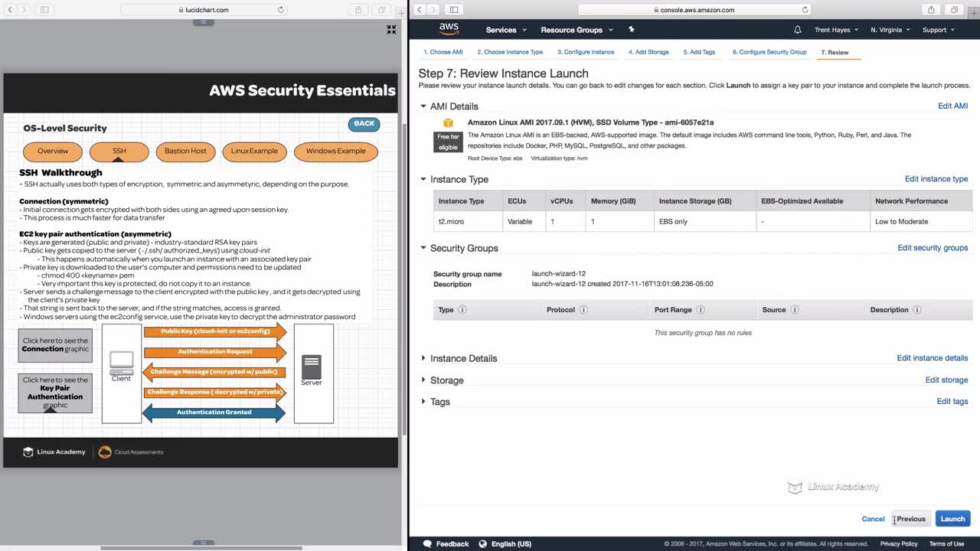Image resolution: width=980 pixels, height=551 pixels.
Task: Expand the Storage section
Action: pyautogui.click(x=423, y=380)
